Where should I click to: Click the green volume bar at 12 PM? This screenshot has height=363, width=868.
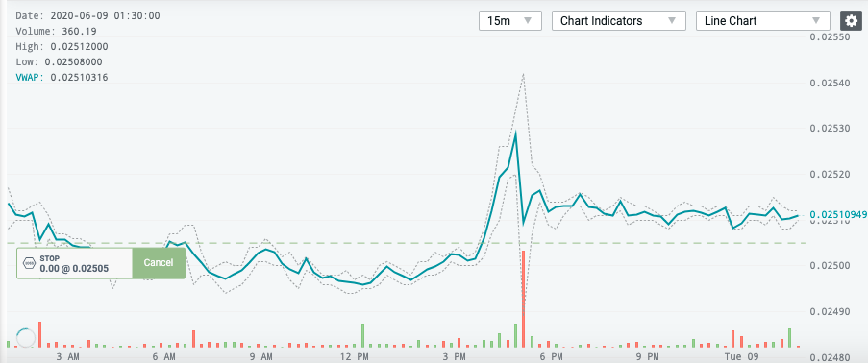(x=363, y=335)
